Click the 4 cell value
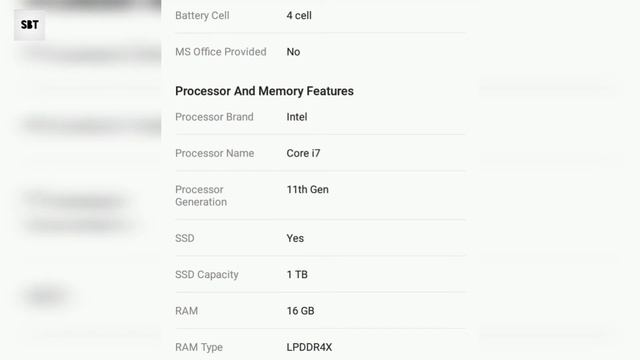 (299, 16)
